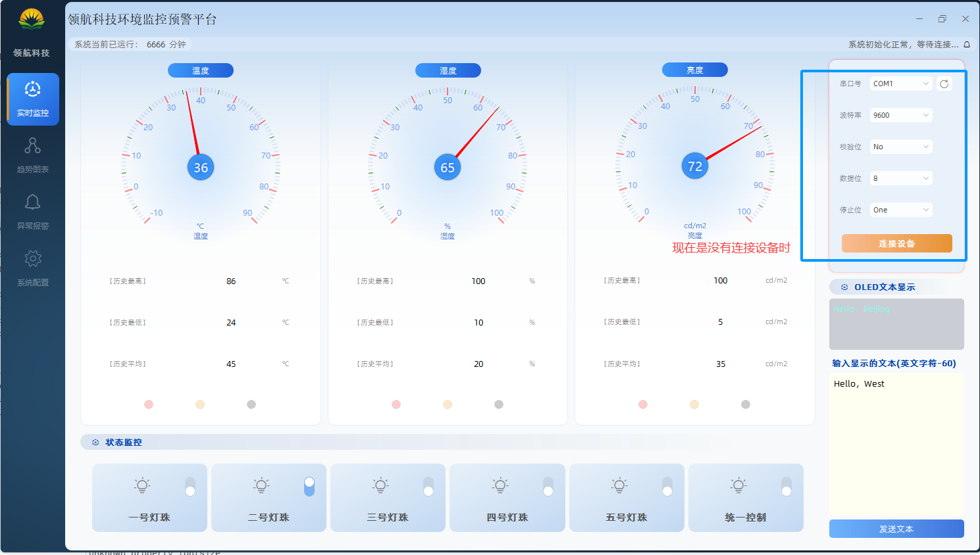
Task: Click the yellow indicator under temperature panel
Action: (200, 404)
